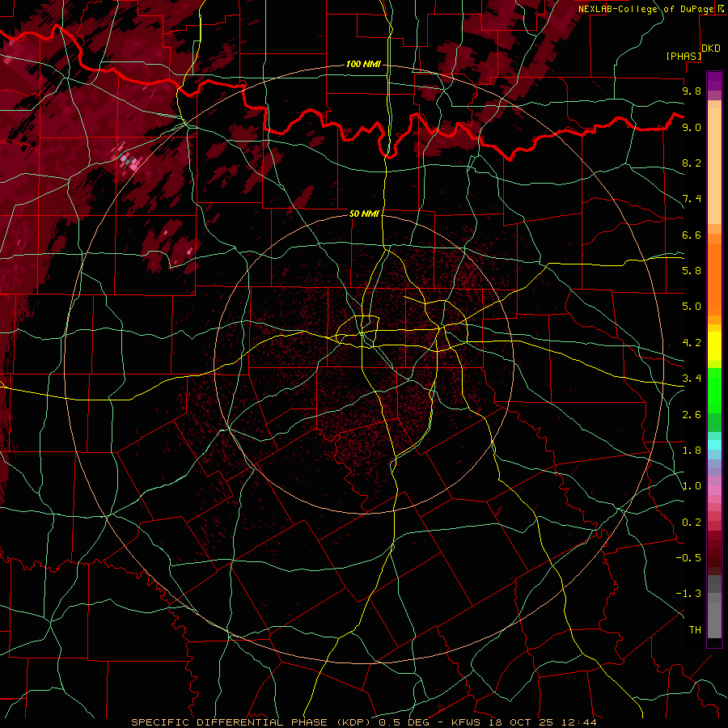
Task: Click the "KFWS" station ID in caption
Action: point(468,722)
